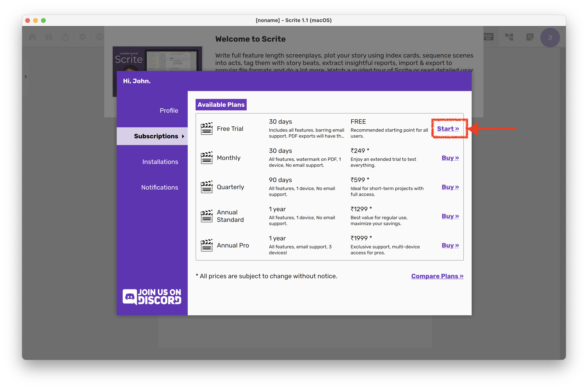The image size is (588, 389).
Task: Click the Annual Pro plan name
Action: (232, 245)
